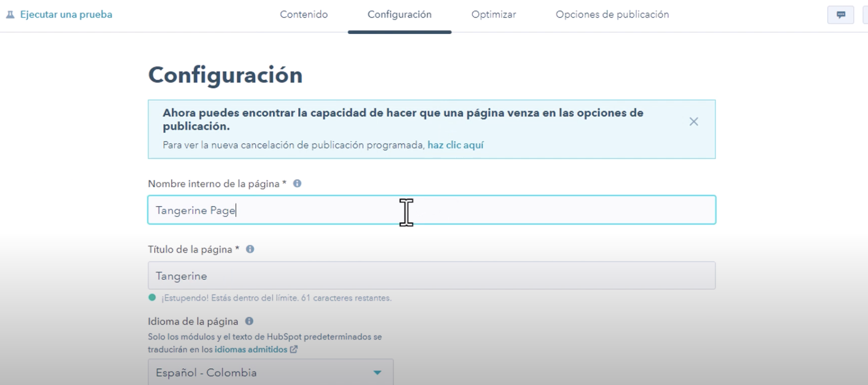868x385 pixels.
Task: Click the Ejecutar una prueba link
Action: pyautogui.click(x=66, y=14)
